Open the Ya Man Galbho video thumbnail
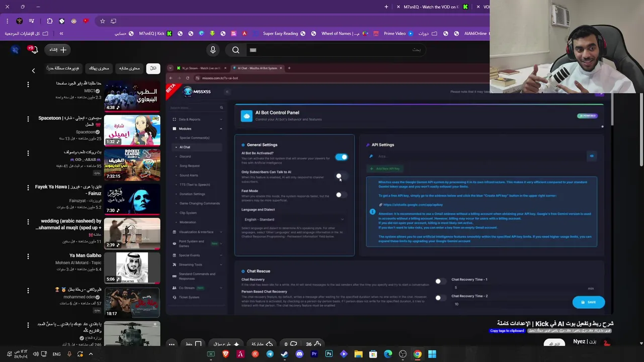The width and height of the screenshot is (644, 362). [x=132, y=268]
